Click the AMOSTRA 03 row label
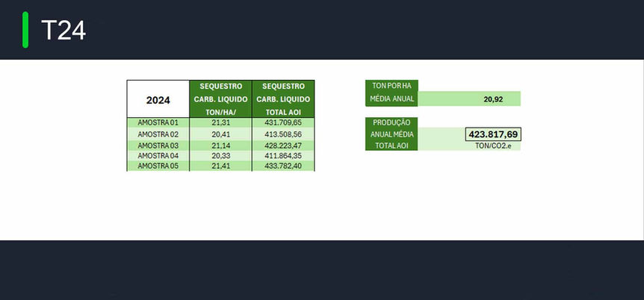644x300 pixels. pyautogui.click(x=158, y=145)
